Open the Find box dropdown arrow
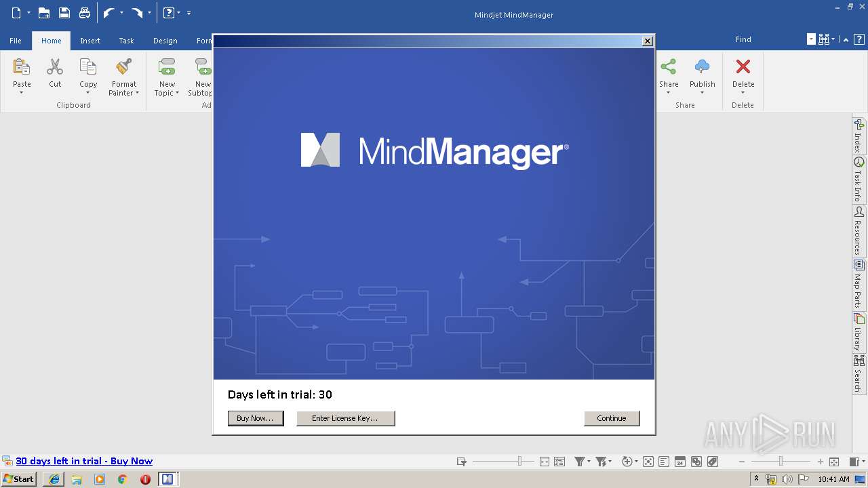The image size is (868, 488). pyautogui.click(x=811, y=39)
